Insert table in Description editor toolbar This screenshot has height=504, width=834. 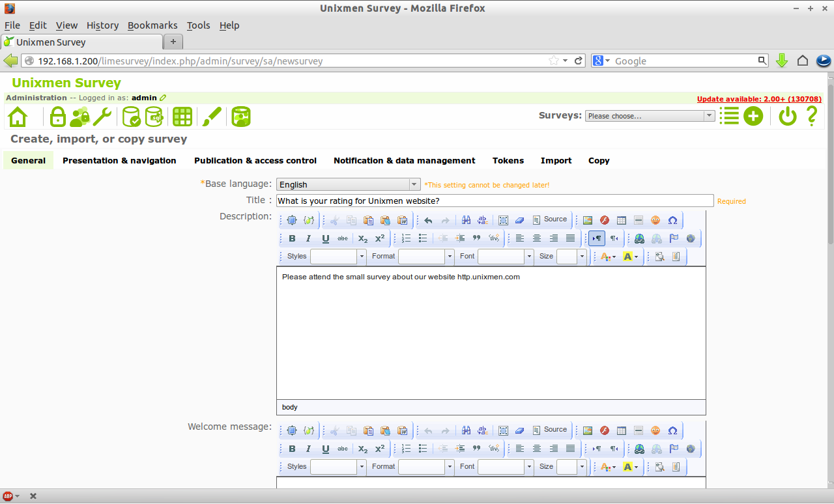622,220
